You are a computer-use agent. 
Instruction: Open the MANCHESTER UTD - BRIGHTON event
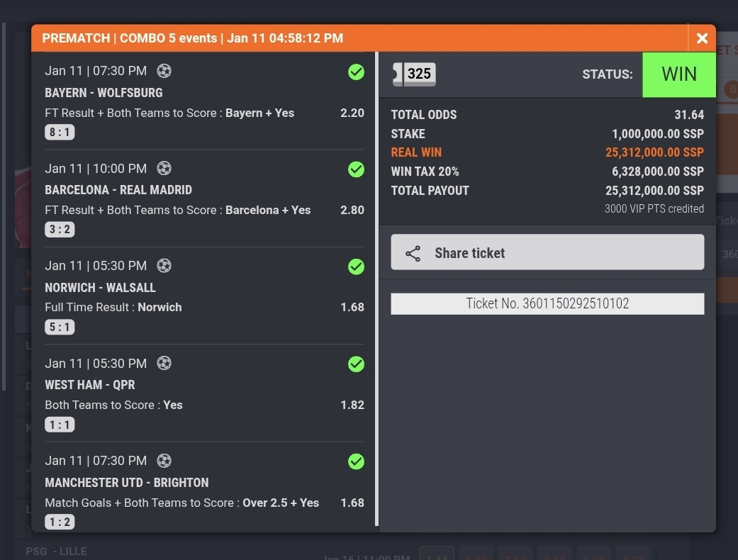[x=127, y=483]
